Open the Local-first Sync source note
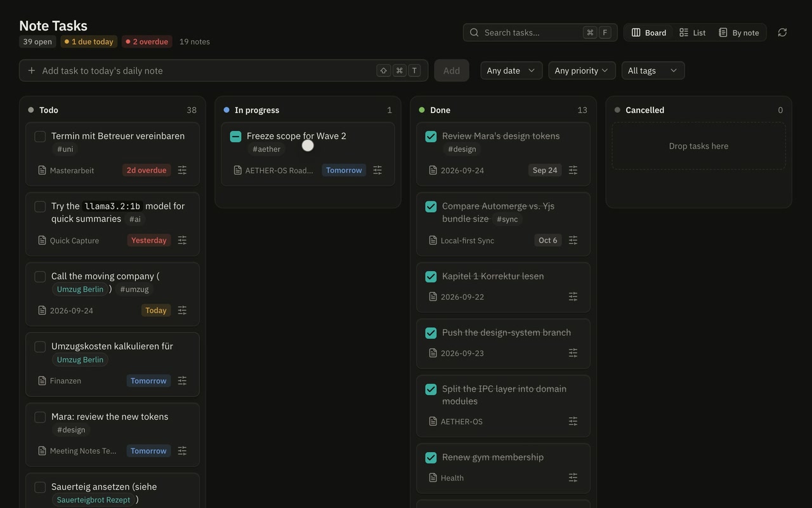 click(x=461, y=241)
